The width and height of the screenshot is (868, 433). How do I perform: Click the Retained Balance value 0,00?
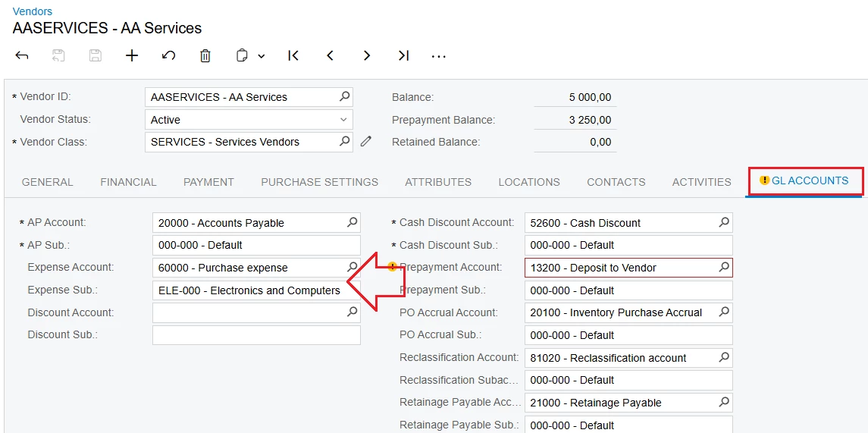[x=600, y=142]
